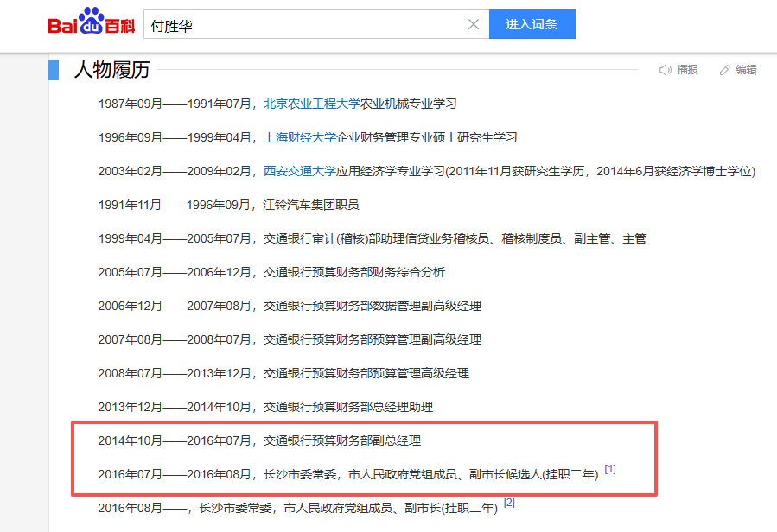Click the 预算财务部总经理助理 entry
The width and height of the screenshot is (777, 532).
(265, 407)
